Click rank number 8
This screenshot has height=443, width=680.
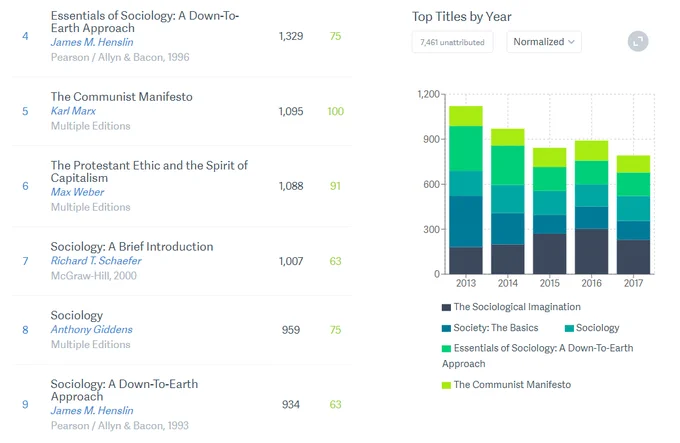pyautogui.click(x=25, y=330)
